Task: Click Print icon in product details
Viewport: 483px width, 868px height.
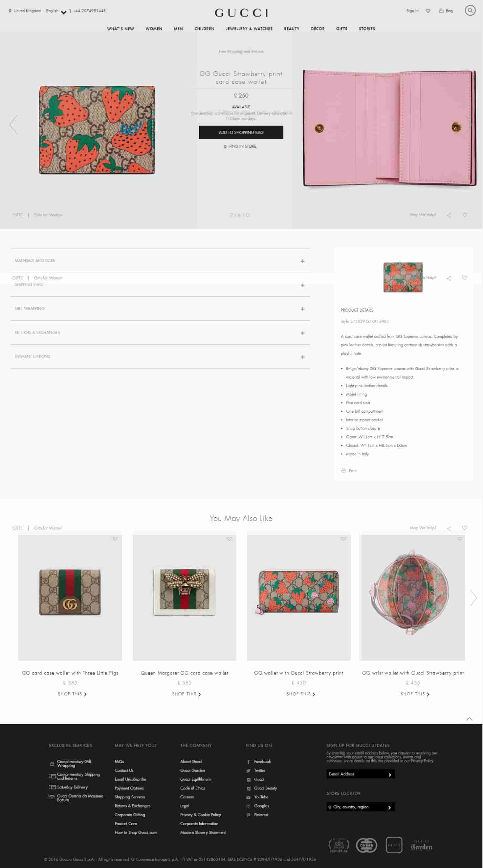Action: tap(343, 470)
